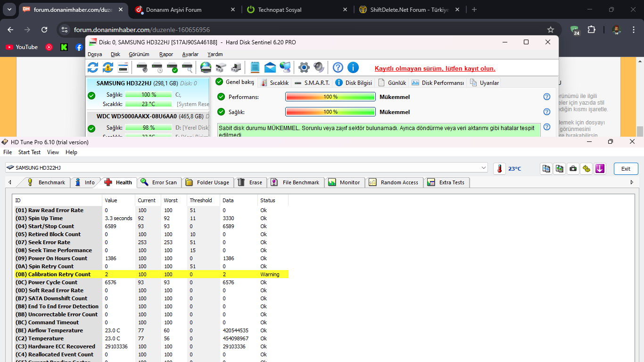Image resolution: width=644 pixels, height=362 pixels.
Task: Select the SAMSUNG HD322HJ disk in the Sentinel list
Action: (148, 93)
